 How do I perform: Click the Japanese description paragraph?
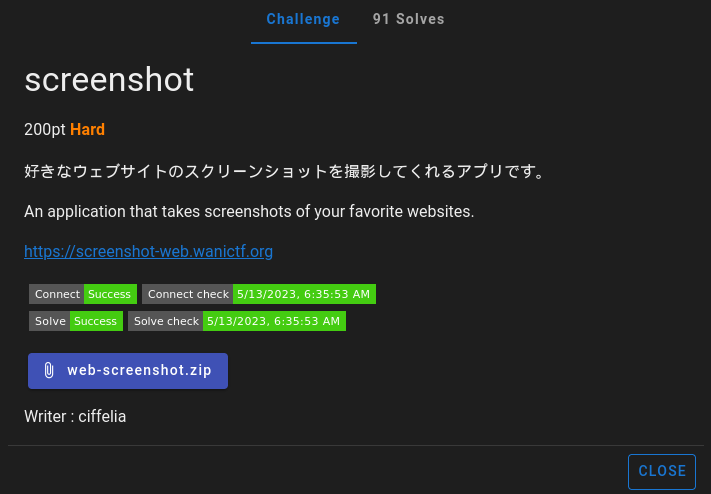click(x=285, y=171)
